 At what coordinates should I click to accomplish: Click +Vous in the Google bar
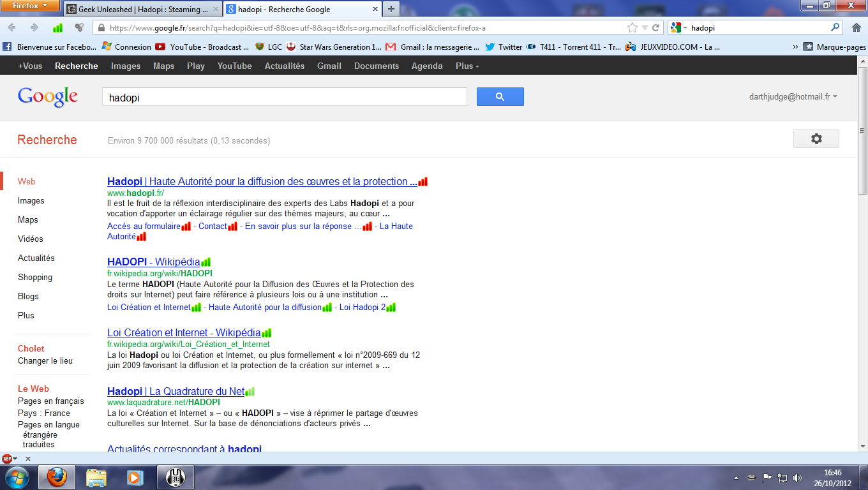tap(30, 66)
